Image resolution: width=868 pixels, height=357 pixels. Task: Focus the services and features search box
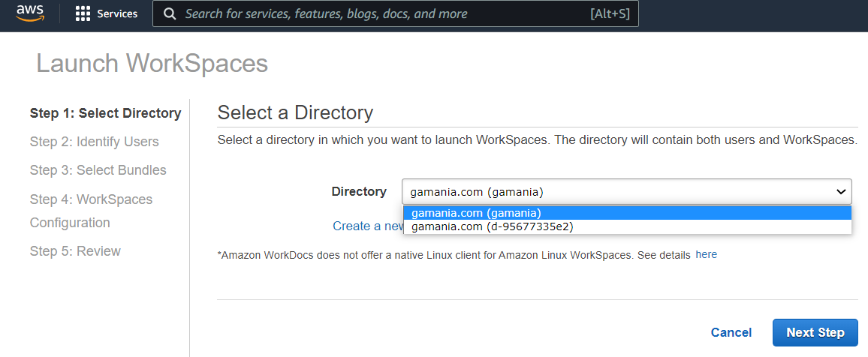click(x=375, y=14)
